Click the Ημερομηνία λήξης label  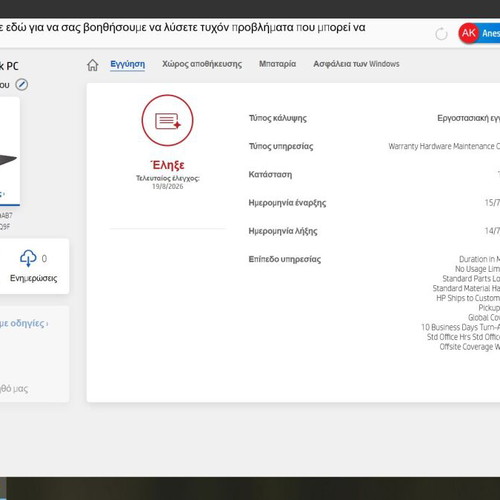tap(283, 231)
